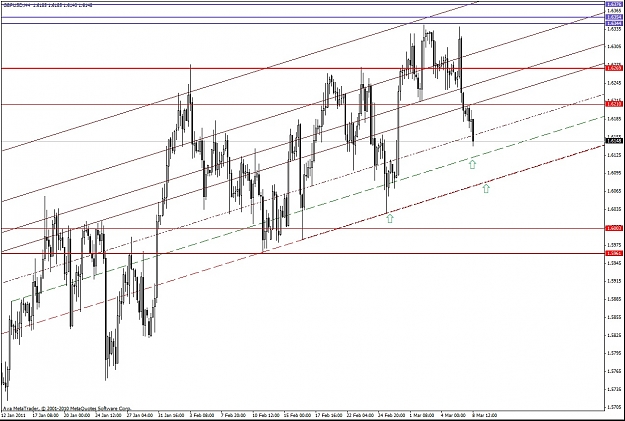Click the 12 Jan 2011 date label

coord(12,415)
